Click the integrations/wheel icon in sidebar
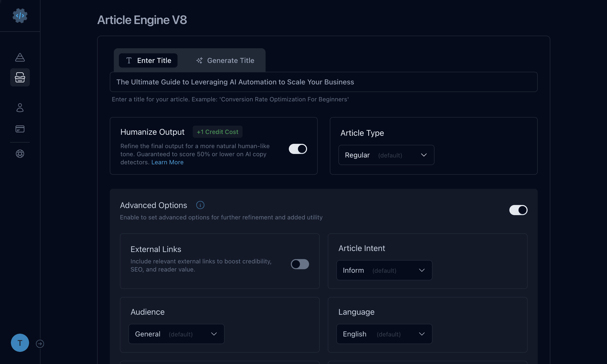Screen dimensions: 607x364 (x=20, y=154)
